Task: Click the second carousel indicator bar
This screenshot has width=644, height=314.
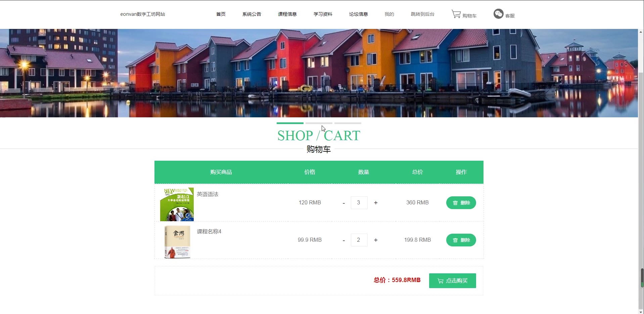Action: point(319,123)
